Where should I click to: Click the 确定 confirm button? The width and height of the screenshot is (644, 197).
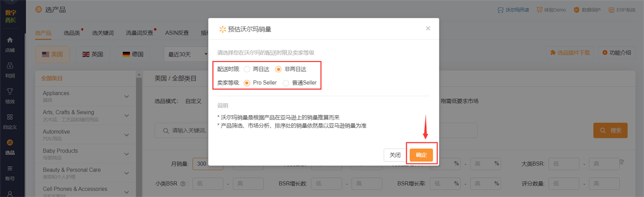(421, 155)
